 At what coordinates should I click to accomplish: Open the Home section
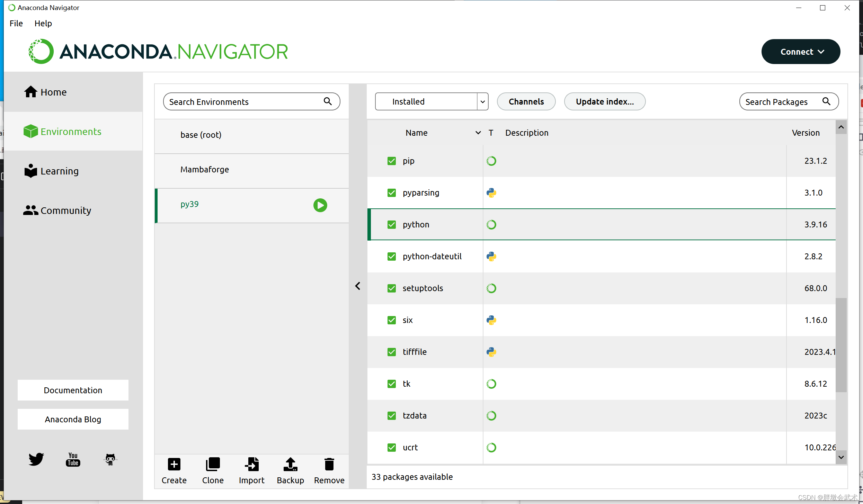(73, 92)
